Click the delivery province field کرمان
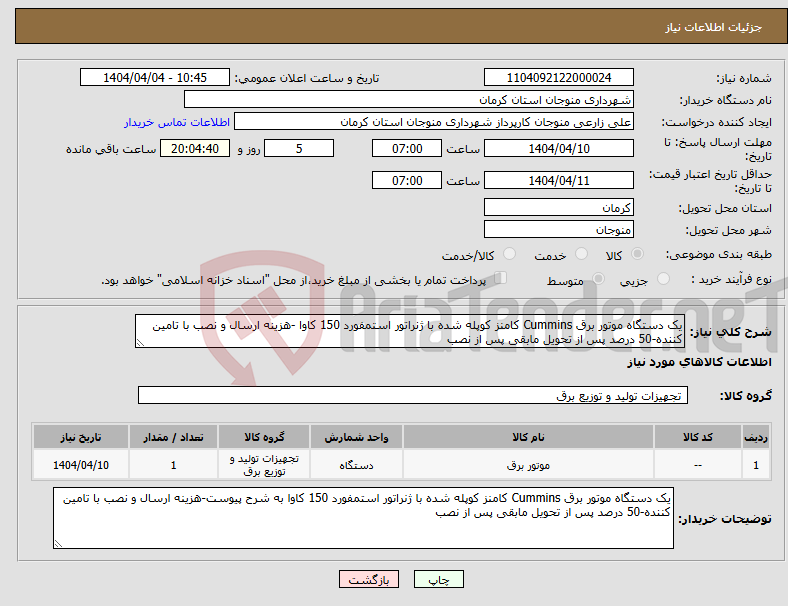 tap(558, 207)
